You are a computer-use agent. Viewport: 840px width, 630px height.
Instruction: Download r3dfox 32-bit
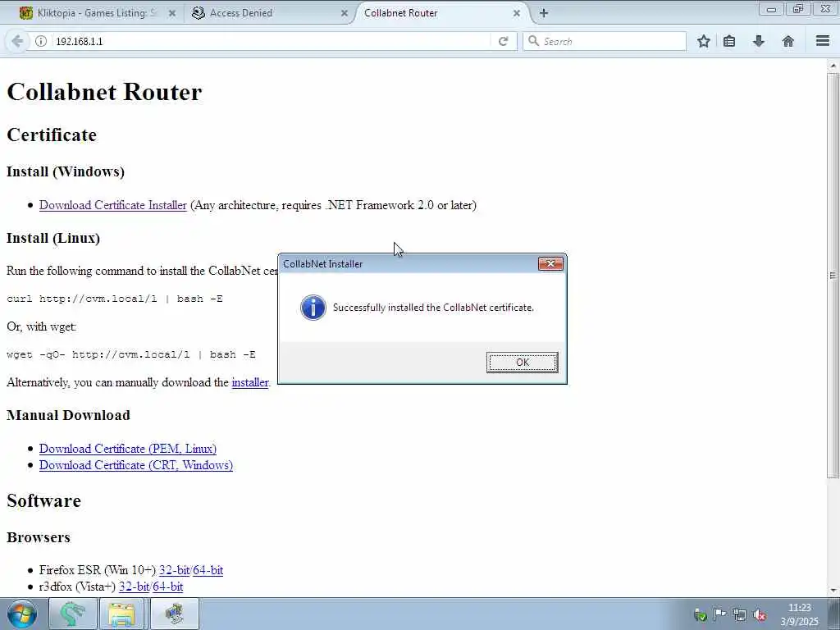click(134, 587)
